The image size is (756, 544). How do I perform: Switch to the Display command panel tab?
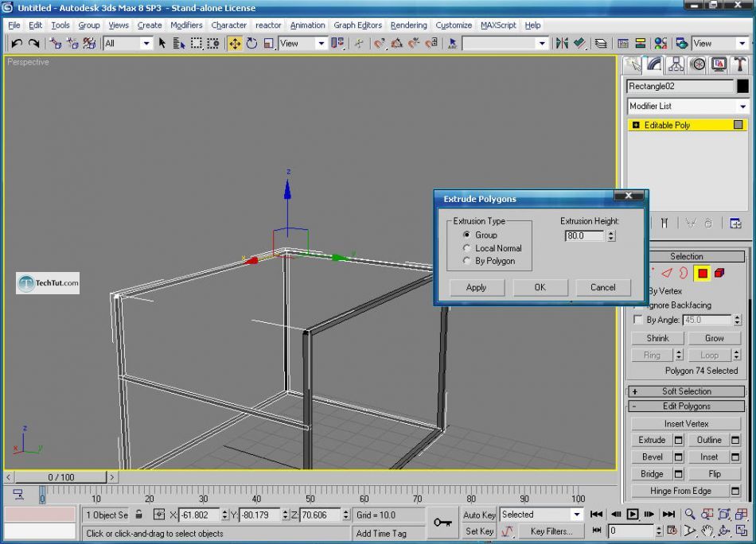point(719,64)
